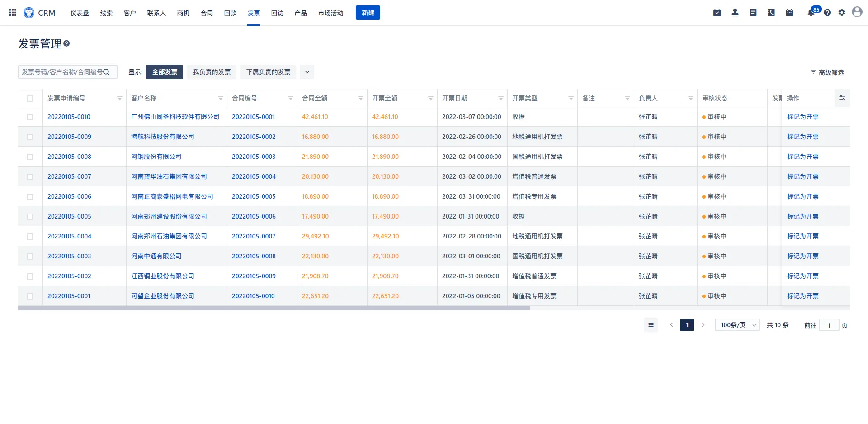This screenshot has height=424, width=868.
Task: Select 我负责的发票 display filter
Action: 212,72
